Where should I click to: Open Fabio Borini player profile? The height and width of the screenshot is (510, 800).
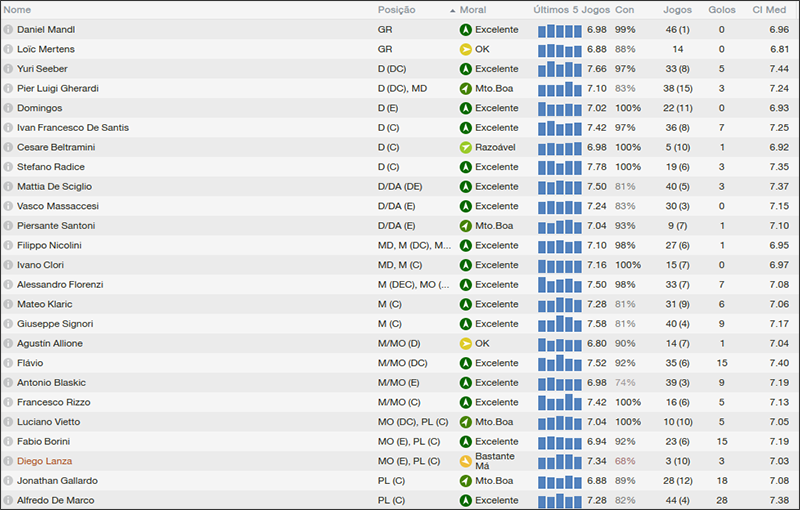click(x=44, y=441)
